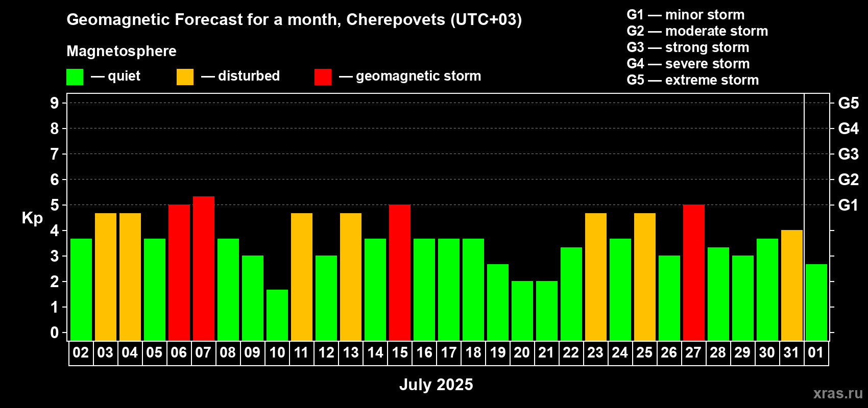
Task: Click the orange bar for day 31
Action: click(x=792, y=286)
